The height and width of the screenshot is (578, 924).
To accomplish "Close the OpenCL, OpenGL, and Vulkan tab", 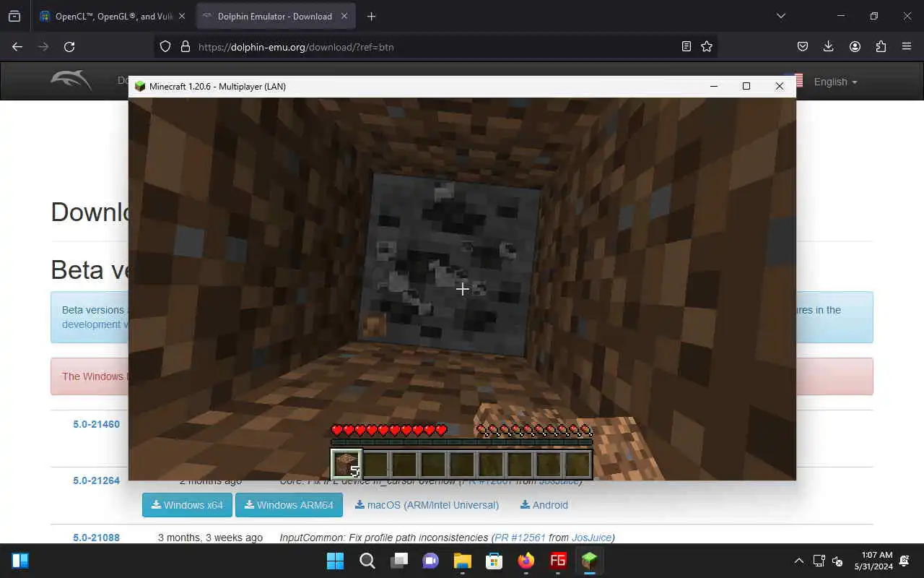I will pos(181,16).
